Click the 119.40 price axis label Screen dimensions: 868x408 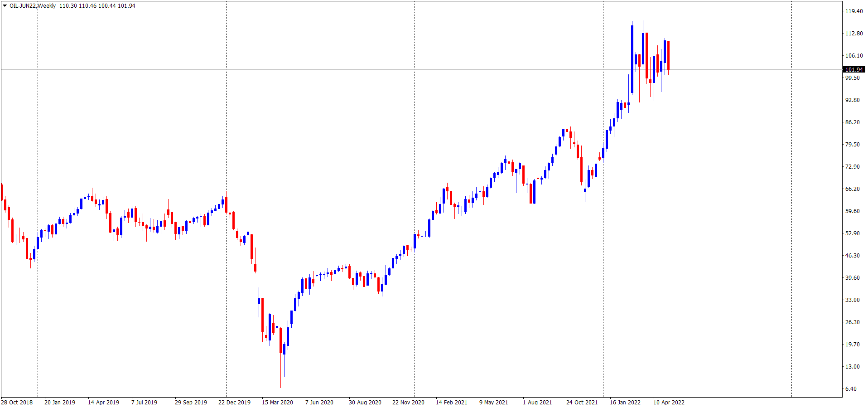(854, 11)
